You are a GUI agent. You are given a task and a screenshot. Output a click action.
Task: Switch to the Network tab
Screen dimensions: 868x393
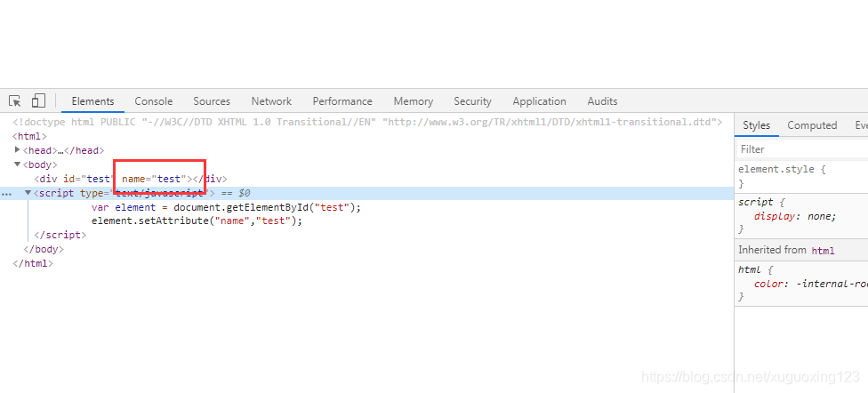271,101
